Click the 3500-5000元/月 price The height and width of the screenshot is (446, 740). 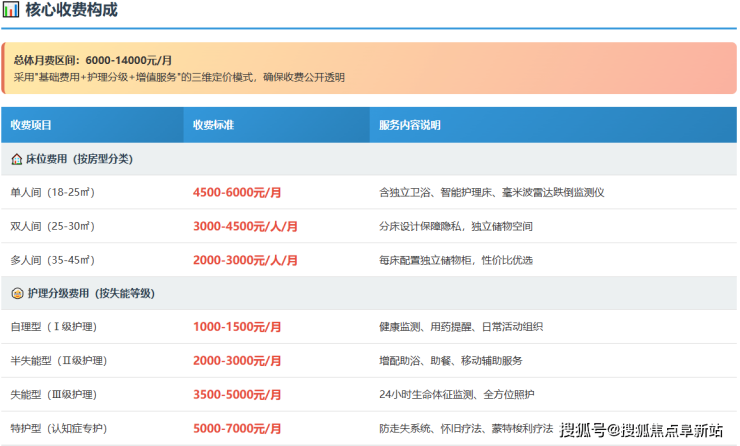coord(238,395)
